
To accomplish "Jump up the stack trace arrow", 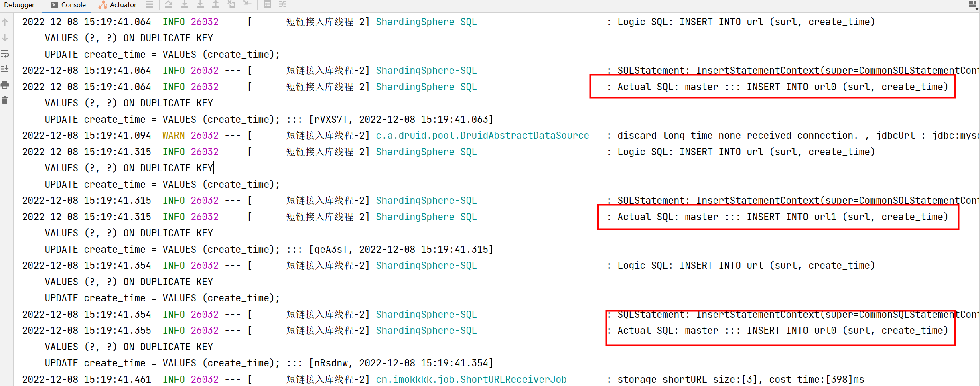I will [5, 22].
